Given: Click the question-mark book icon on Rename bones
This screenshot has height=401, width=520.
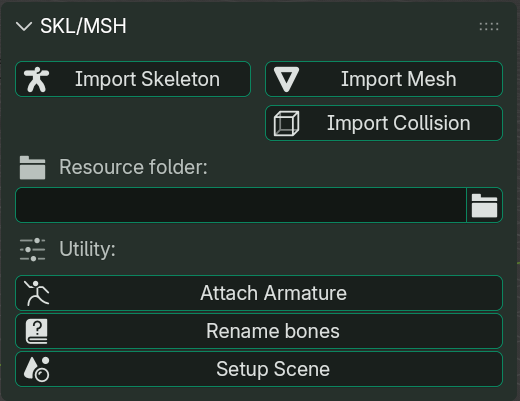Looking at the screenshot, I should [37, 331].
